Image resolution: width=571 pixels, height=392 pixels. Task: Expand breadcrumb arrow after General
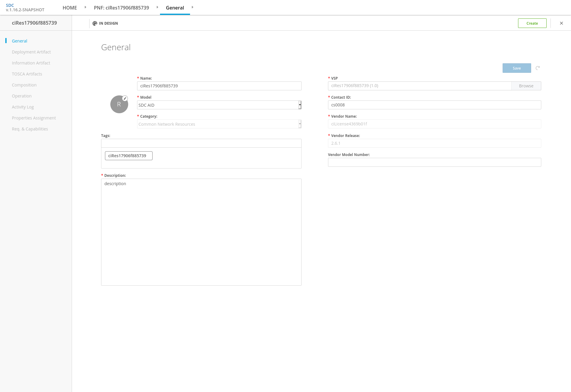pyautogui.click(x=192, y=7)
